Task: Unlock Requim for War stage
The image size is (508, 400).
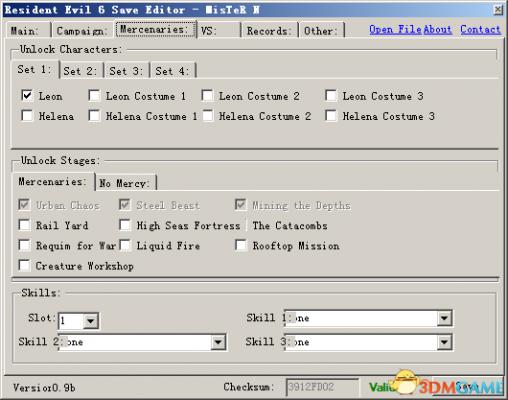Action: click(x=24, y=245)
